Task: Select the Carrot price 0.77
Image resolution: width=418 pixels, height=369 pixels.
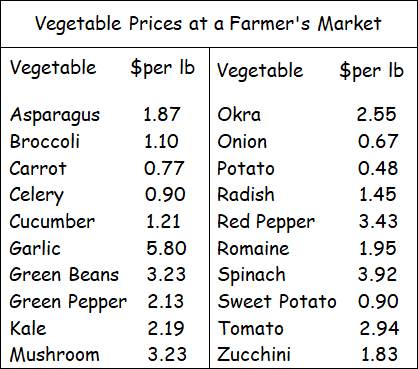Action: tap(164, 168)
